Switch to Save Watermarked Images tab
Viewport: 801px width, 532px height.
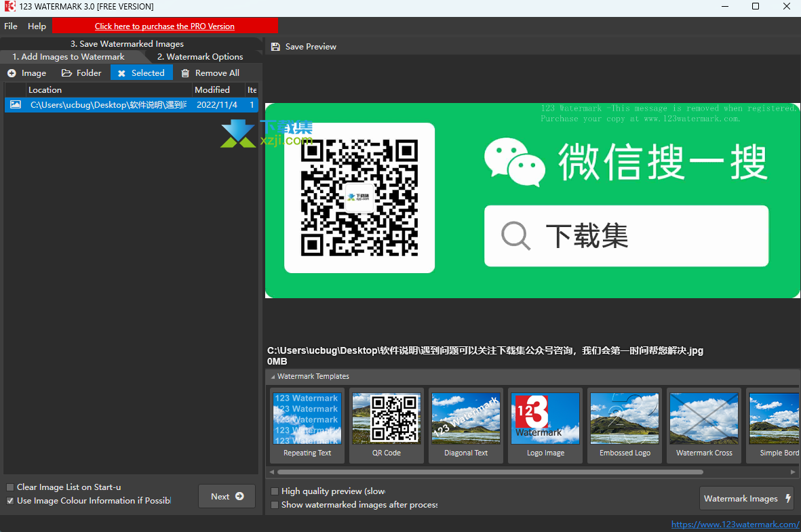point(128,44)
